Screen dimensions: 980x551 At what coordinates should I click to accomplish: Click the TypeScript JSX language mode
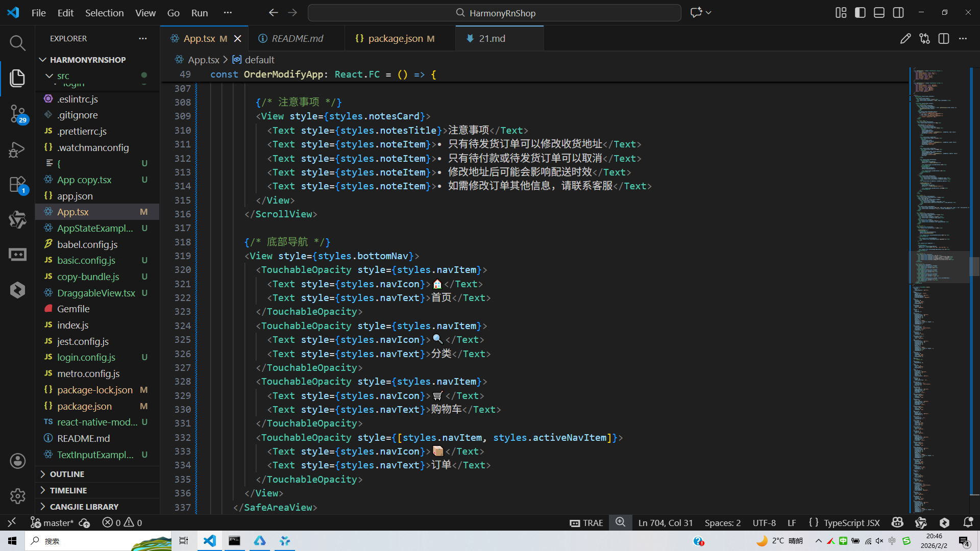coord(851,522)
